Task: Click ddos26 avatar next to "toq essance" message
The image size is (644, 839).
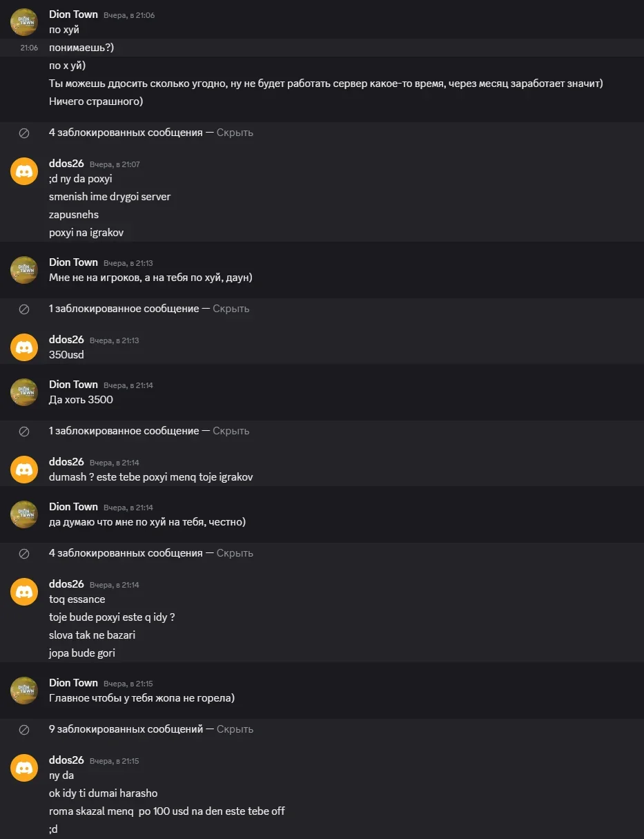Action: point(24,592)
